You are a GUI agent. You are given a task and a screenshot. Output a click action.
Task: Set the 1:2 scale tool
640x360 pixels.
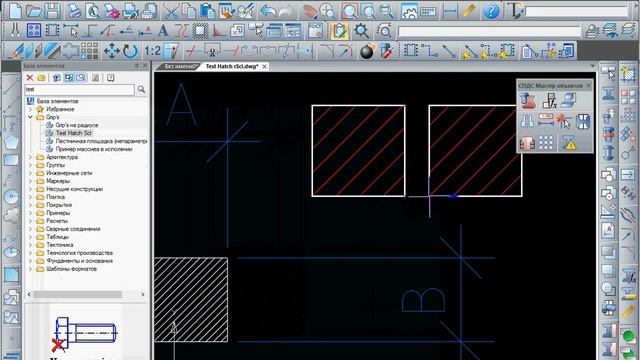pos(152,51)
